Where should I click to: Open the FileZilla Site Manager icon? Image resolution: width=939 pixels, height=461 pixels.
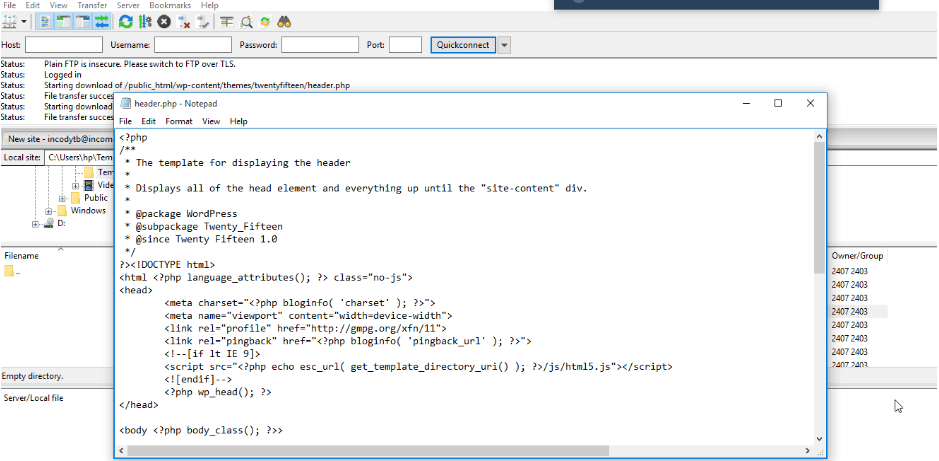pos(10,22)
